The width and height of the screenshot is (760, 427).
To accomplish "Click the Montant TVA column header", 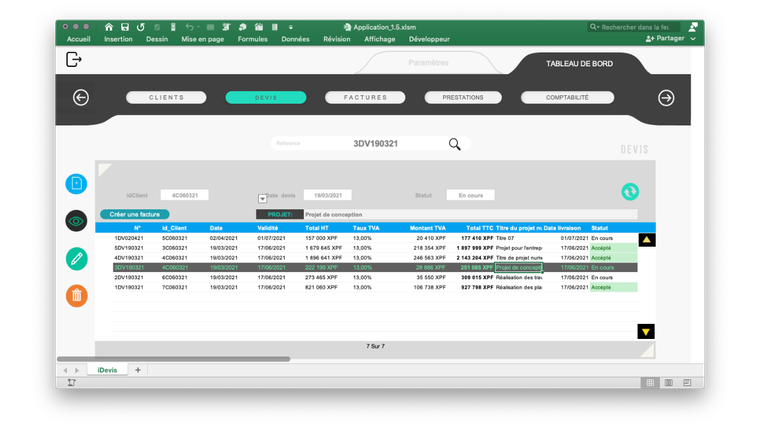I will click(428, 228).
